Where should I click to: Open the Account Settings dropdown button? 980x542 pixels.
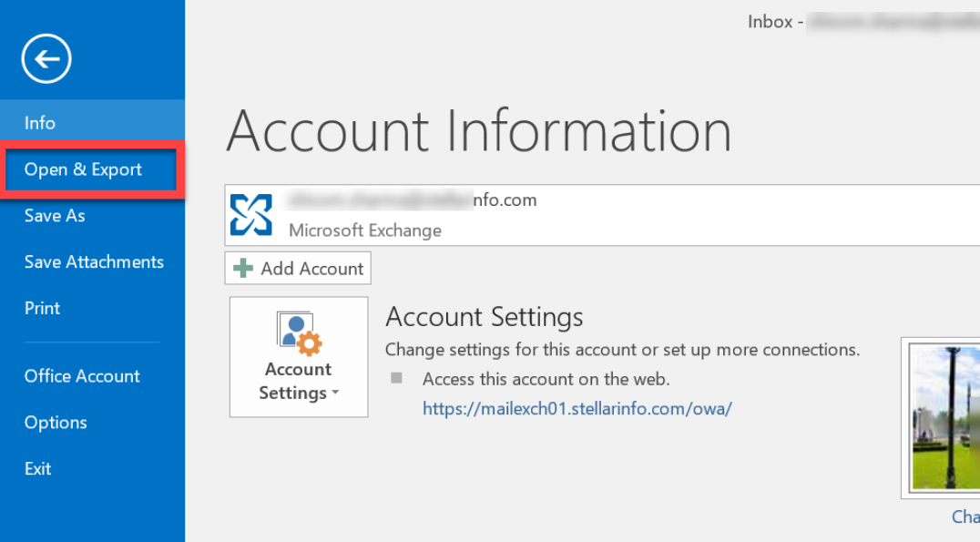point(299,357)
